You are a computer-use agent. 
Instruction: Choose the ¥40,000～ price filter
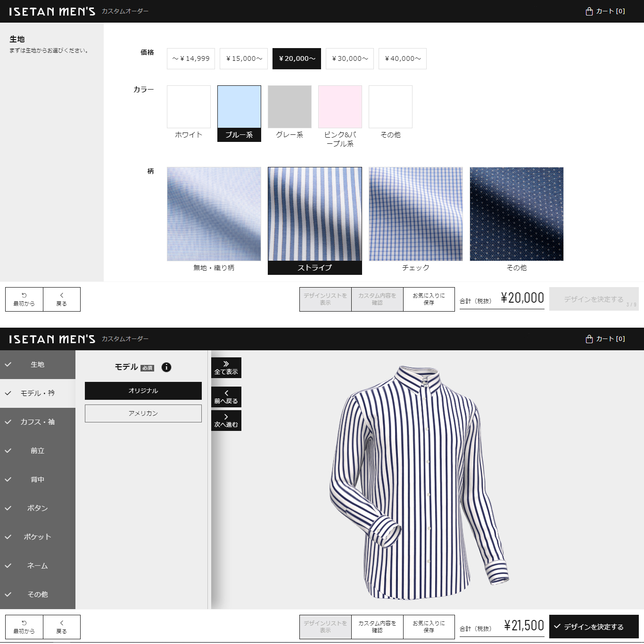pyautogui.click(x=403, y=58)
